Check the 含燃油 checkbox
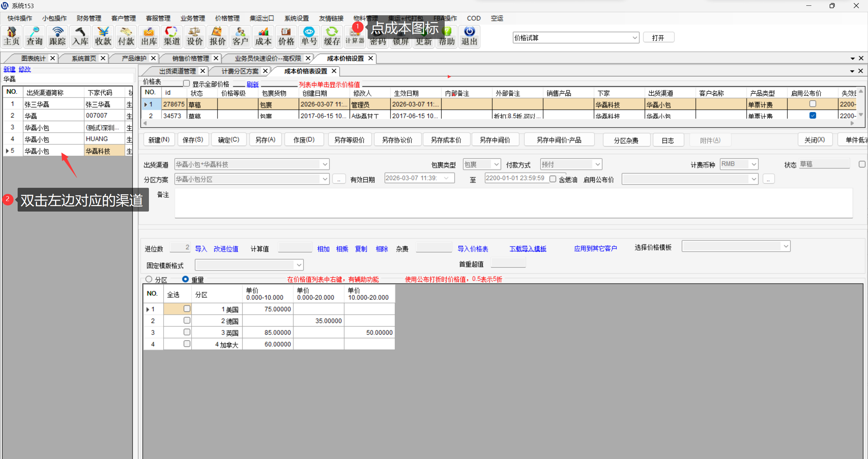The width and height of the screenshot is (868, 459). click(x=553, y=179)
